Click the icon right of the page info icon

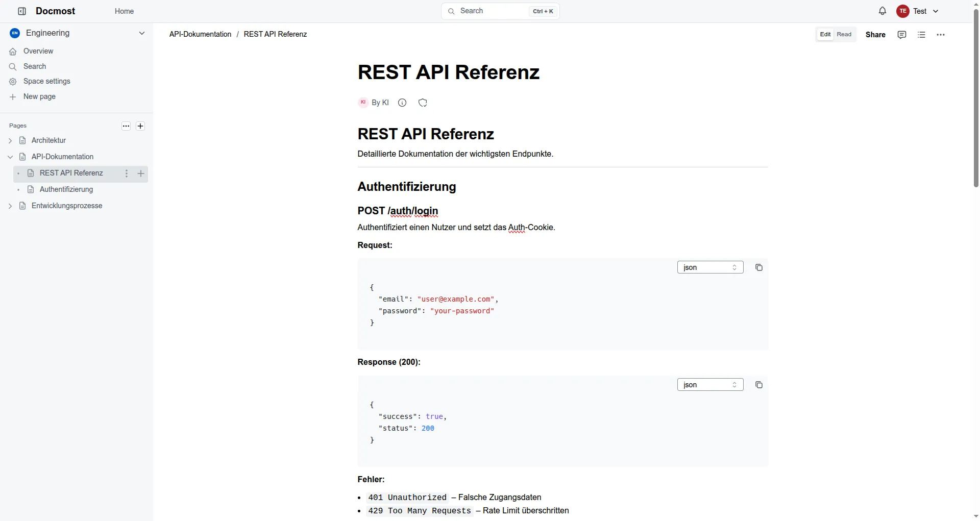[x=423, y=103]
